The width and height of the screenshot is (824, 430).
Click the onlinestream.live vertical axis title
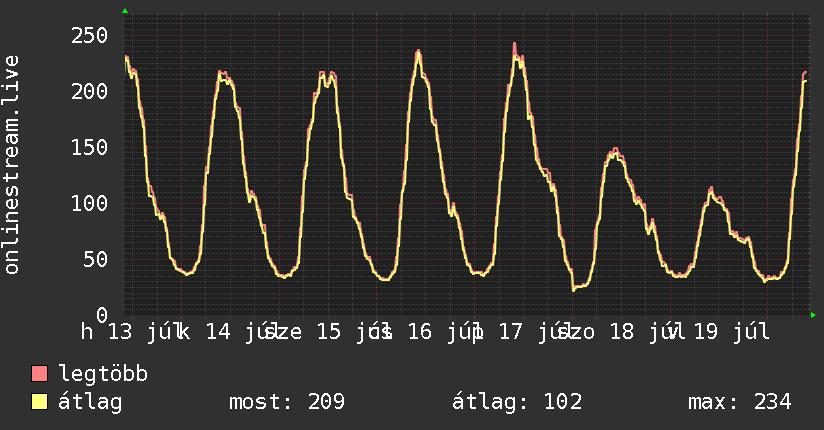pyautogui.click(x=11, y=165)
